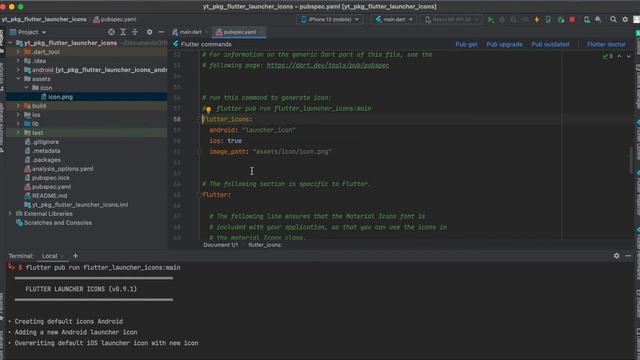640x360 pixels.
Task: Click Pub get link
Action: click(466, 44)
